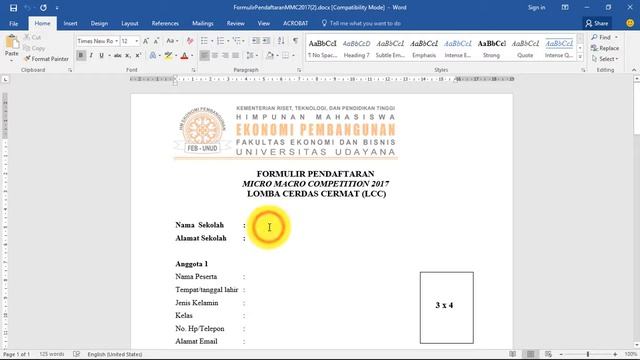Screen dimensions: 640x360
Task: Select the Format Painter tool
Action: 46,59
